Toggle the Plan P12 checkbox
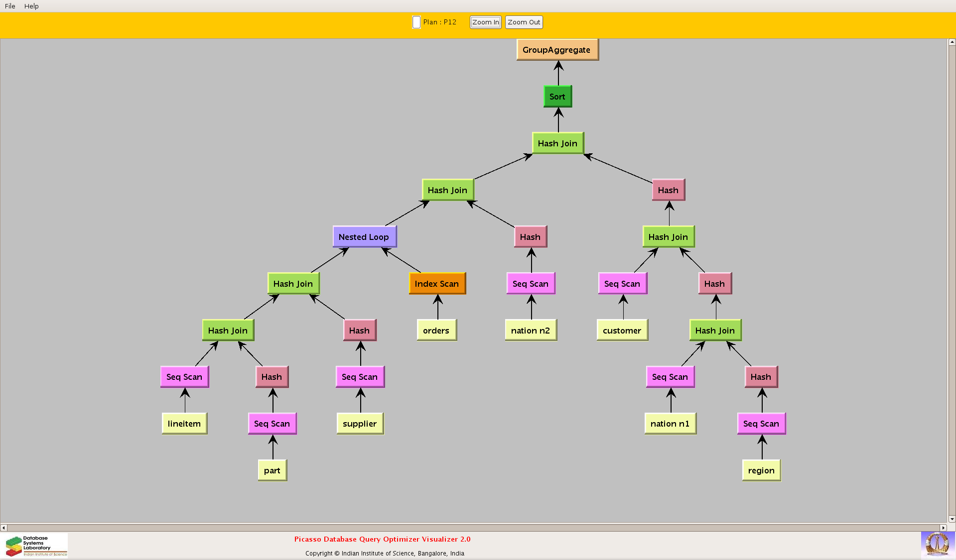956x560 pixels. click(x=416, y=22)
